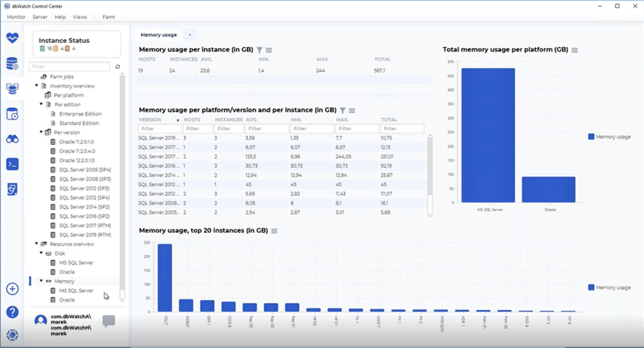The width and height of the screenshot is (644, 348).
Task: Select MS SQL Server under Disk
Action: point(76,263)
